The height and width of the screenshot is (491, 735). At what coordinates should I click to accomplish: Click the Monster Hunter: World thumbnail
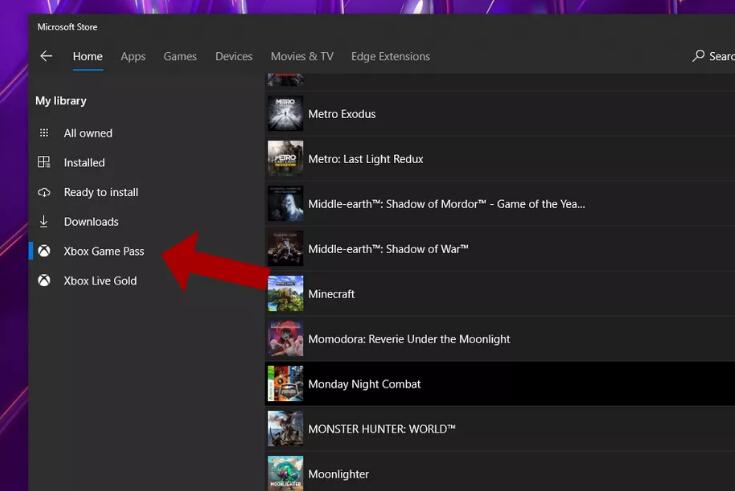coord(285,429)
